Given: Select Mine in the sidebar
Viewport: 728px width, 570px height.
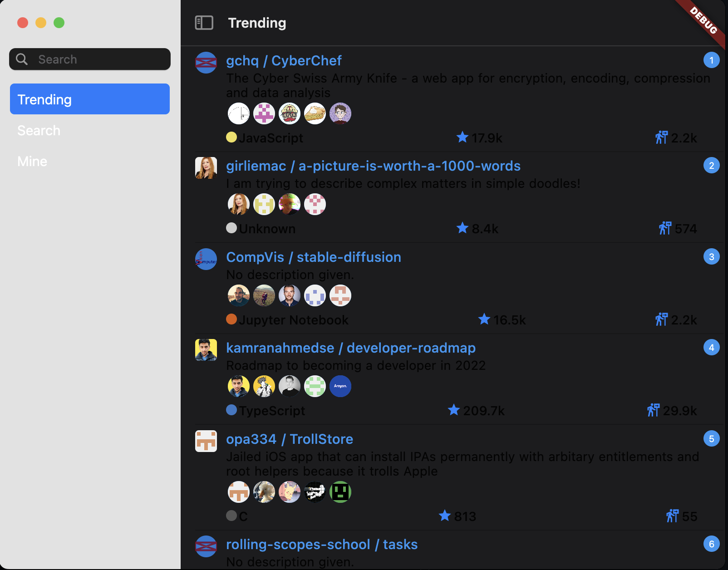Looking at the screenshot, I should pos(90,161).
